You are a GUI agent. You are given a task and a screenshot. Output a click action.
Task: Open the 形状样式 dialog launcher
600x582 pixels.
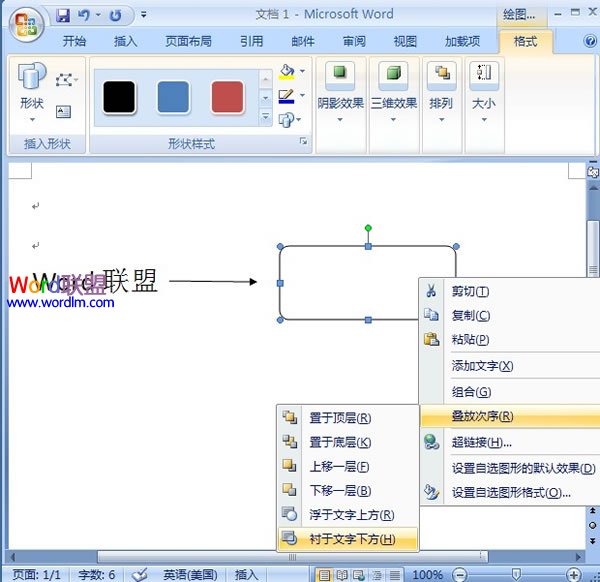pyautogui.click(x=303, y=142)
